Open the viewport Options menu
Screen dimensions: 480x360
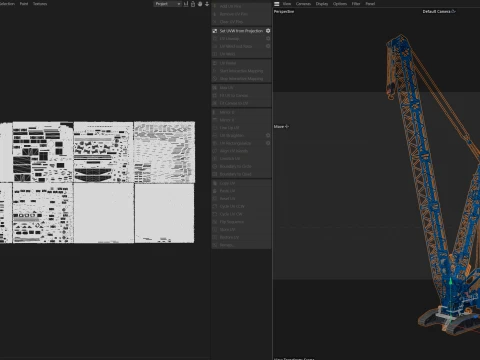[x=340, y=4]
